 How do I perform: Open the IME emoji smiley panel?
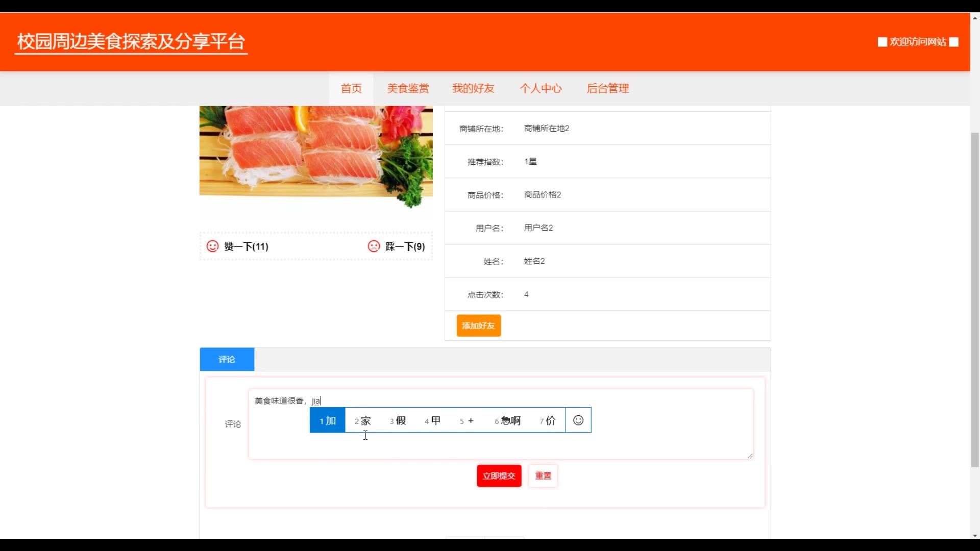click(x=578, y=420)
